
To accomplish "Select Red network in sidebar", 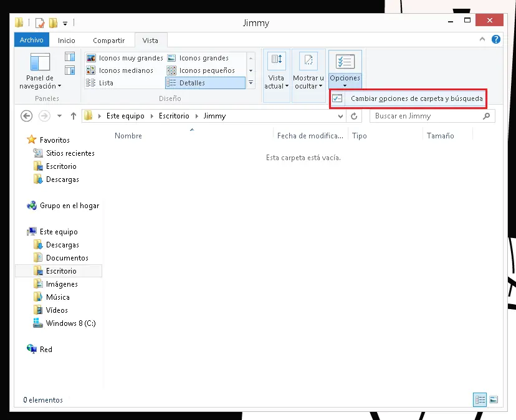I will [39, 349].
